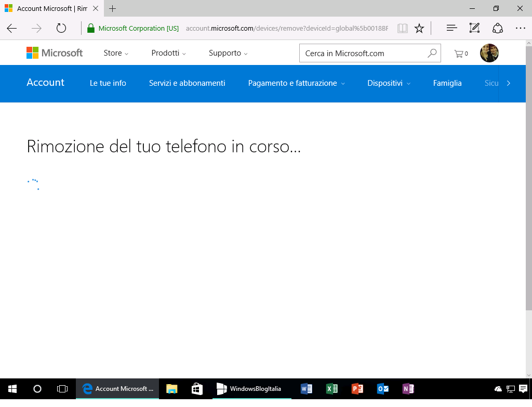Screen dimensions: 532x407
Task: Launch OneNote from the taskbar
Action: click(408, 389)
